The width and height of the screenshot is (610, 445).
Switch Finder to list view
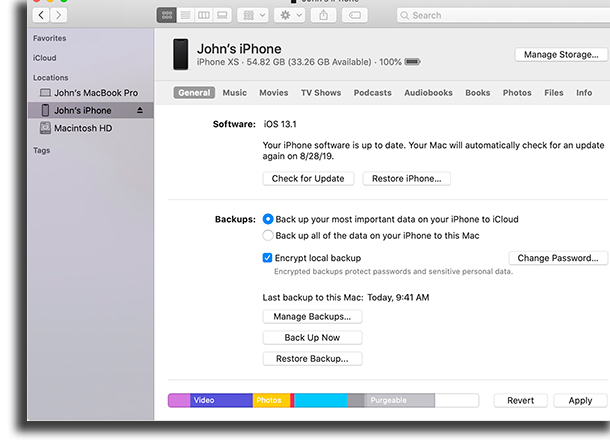click(186, 15)
